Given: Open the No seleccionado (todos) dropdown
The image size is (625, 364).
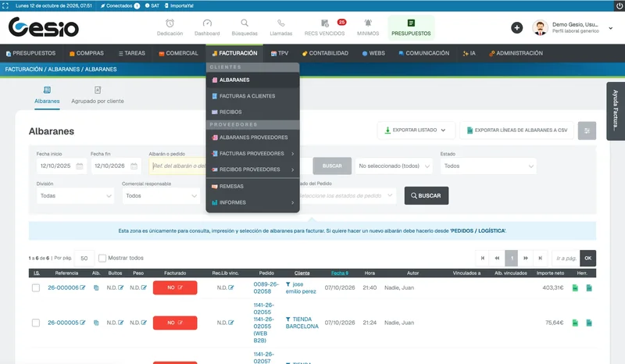Looking at the screenshot, I should coord(394,166).
